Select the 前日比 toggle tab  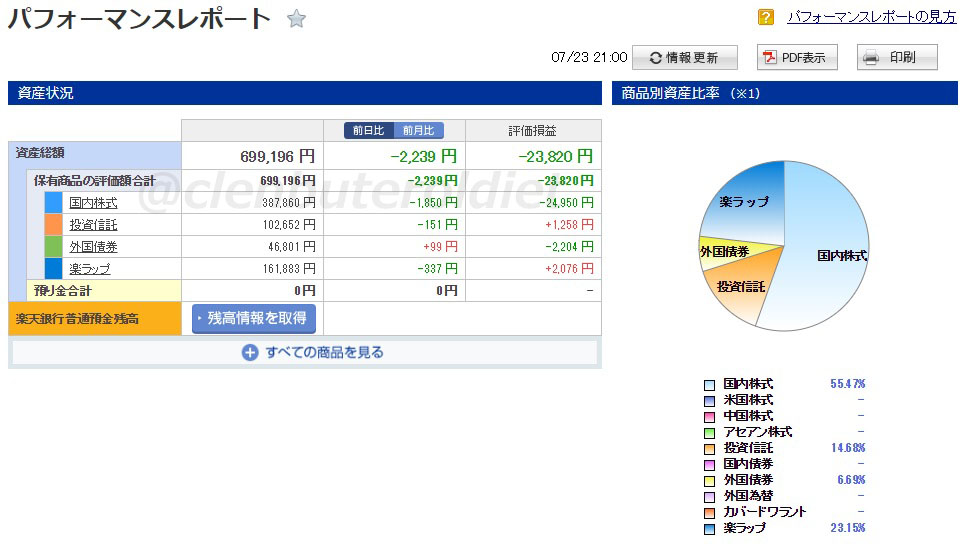tap(368, 130)
